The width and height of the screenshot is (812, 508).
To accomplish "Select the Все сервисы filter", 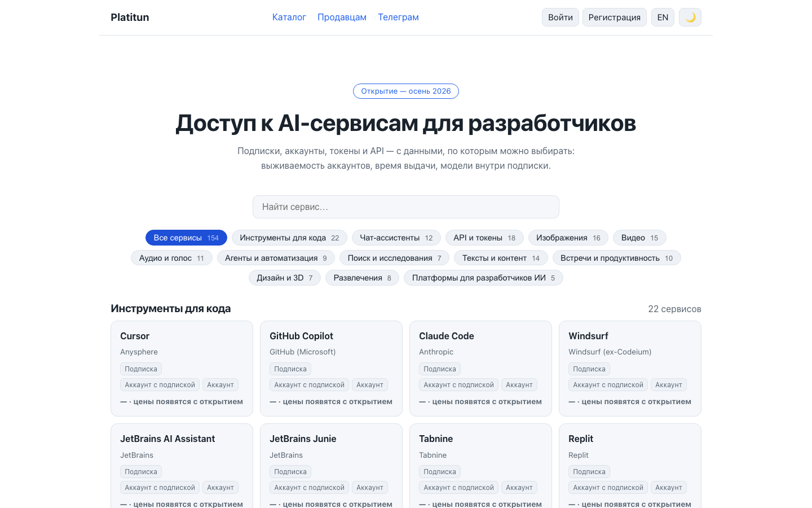I will pos(186,238).
